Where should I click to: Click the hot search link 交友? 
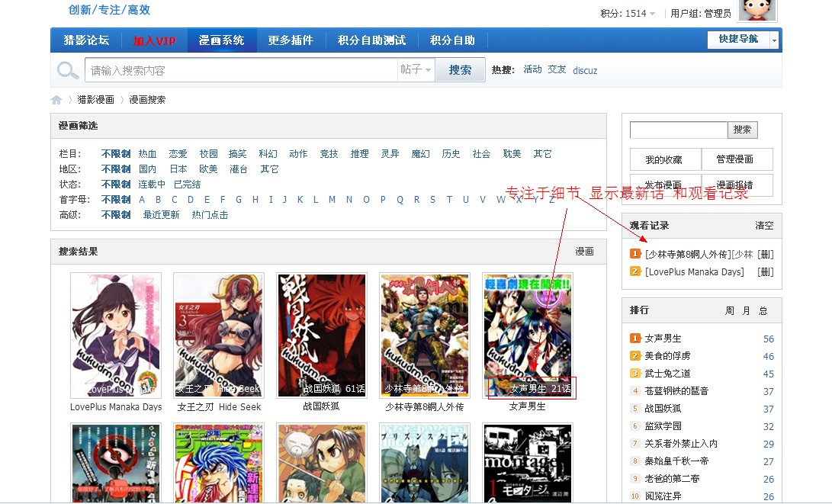point(557,69)
